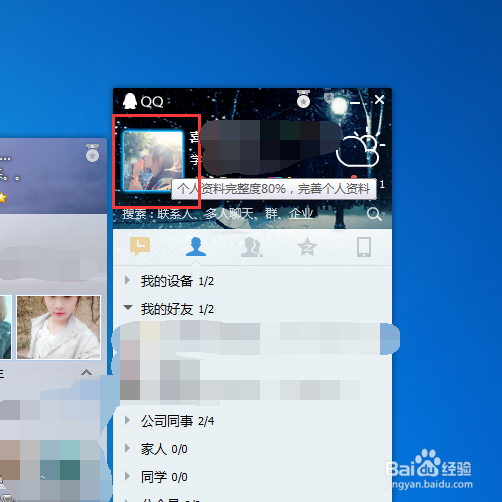The width and height of the screenshot is (502, 502).
Task: Minimize the QQ main window
Action: click(355, 103)
